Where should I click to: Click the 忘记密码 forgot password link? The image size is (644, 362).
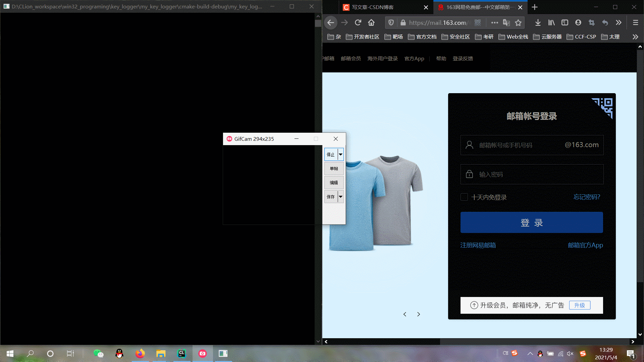point(587,197)
